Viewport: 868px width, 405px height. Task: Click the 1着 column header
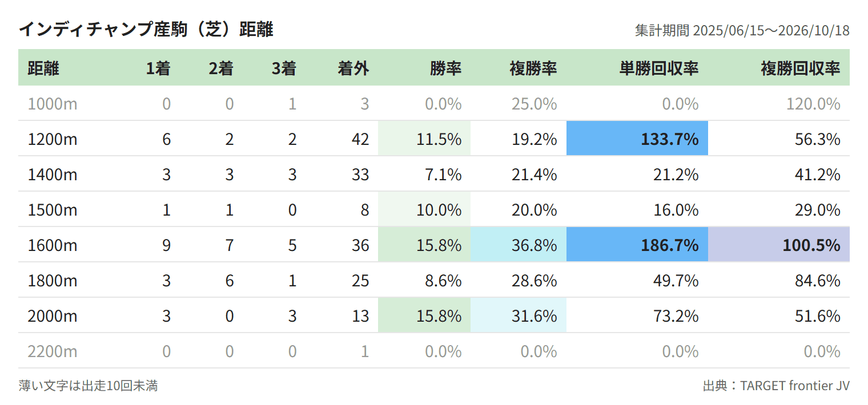tap(158, 69)
